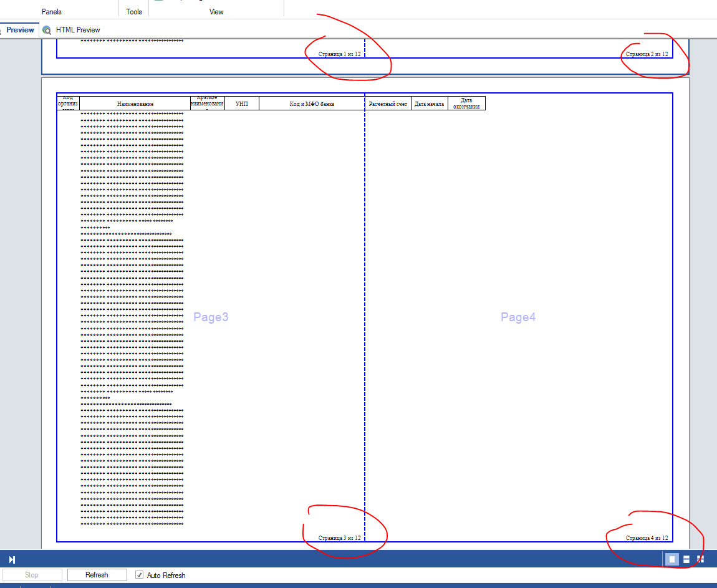The image size is (717, 588).
Task: Click the disabled Stop button
Action: pyautogui.click(x=32, y=575)
